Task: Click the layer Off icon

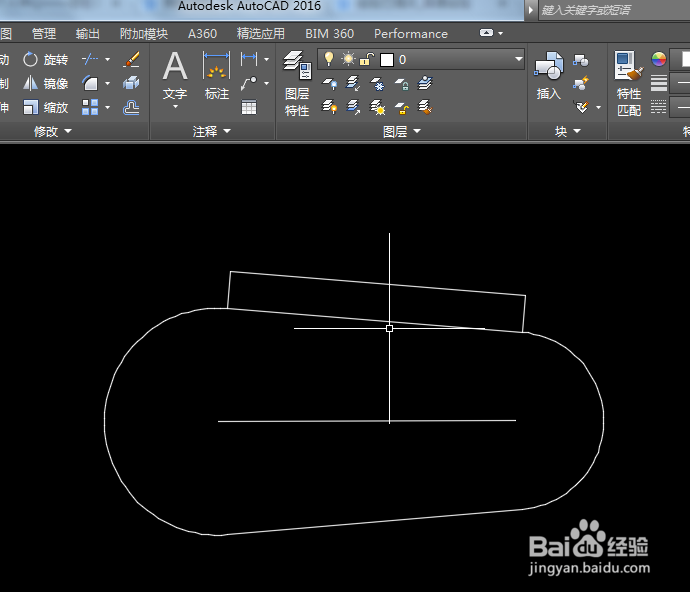Action: tap(330, 83)
